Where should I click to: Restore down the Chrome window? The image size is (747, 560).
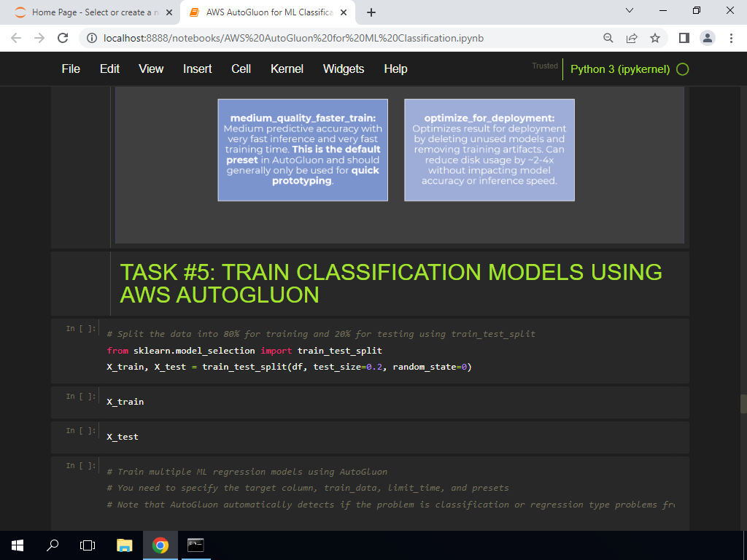(697, 10)
